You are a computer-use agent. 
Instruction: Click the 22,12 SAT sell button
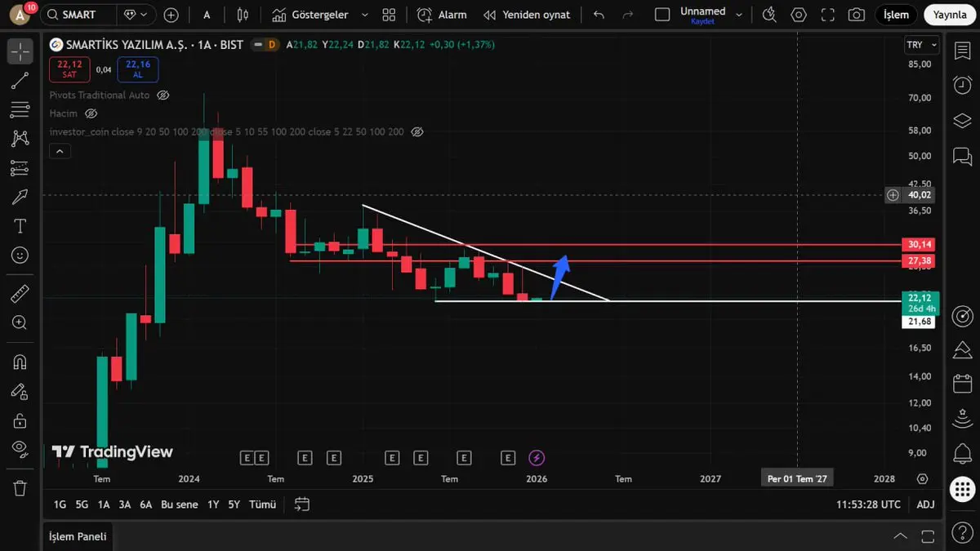(x=69, y=69)
